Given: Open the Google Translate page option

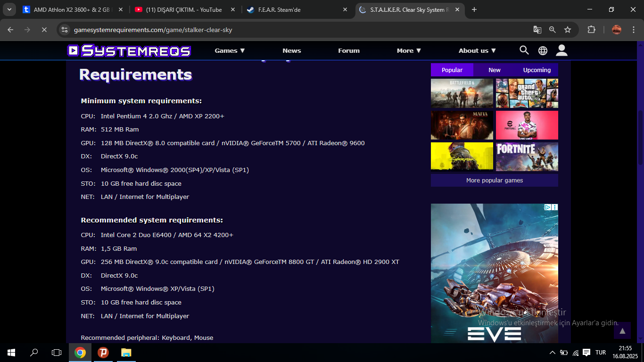Looking at the screenshot, I should click(537, 30).
